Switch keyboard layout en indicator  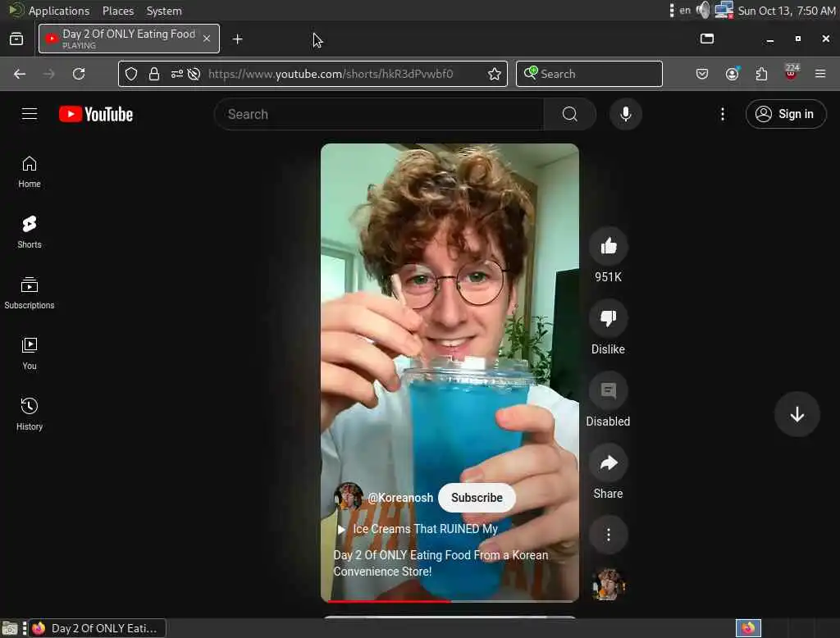(x=685, y=10)
